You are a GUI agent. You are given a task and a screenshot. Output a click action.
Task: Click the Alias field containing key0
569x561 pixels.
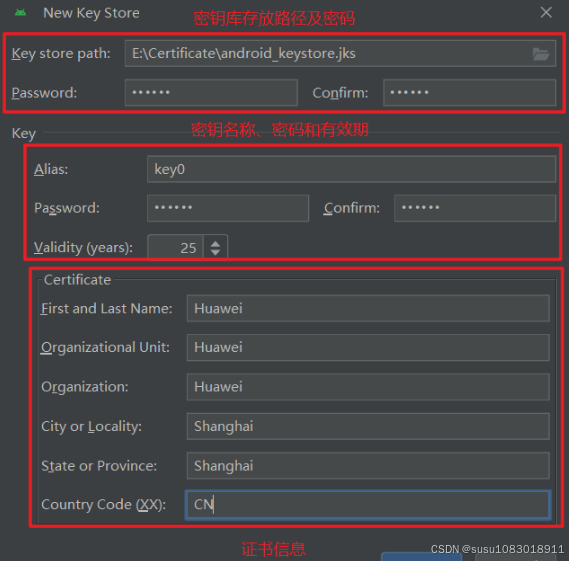[x=351, y=169]
